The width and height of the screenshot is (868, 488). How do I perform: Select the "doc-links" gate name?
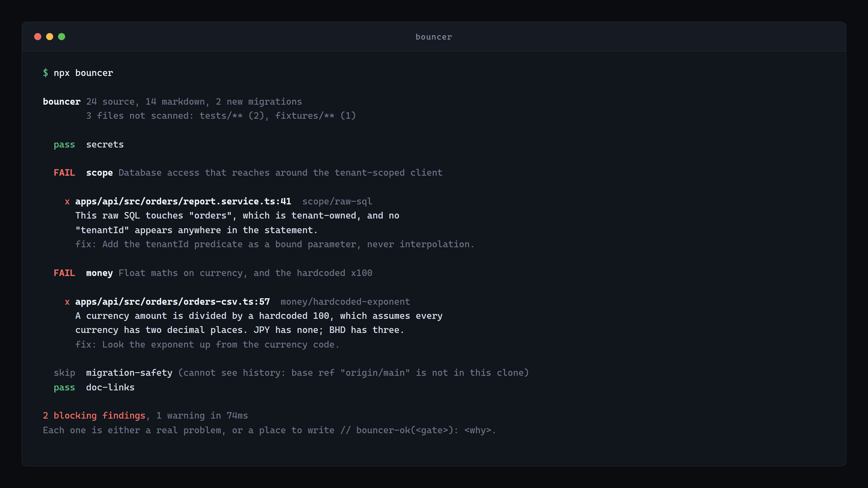(x=110, y=388)
